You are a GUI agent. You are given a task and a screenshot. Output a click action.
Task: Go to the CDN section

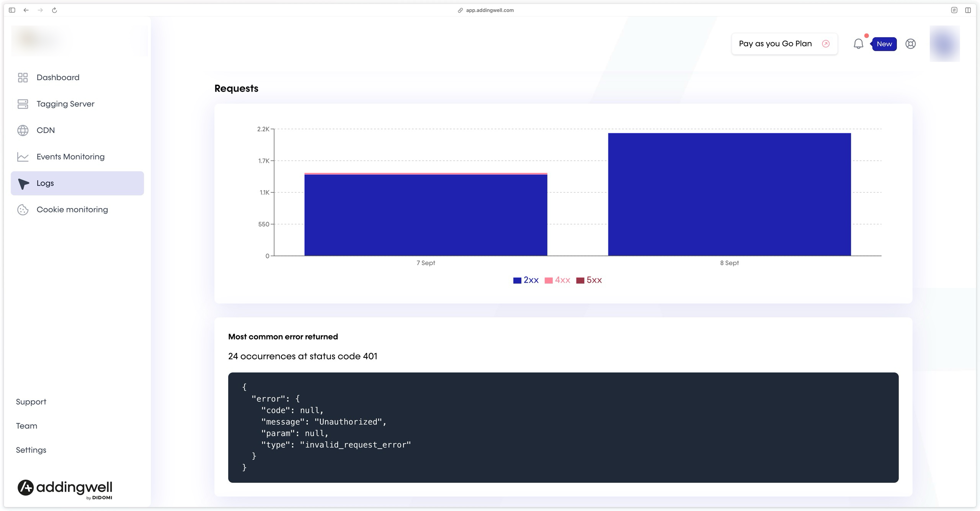(x=77, y=130)
